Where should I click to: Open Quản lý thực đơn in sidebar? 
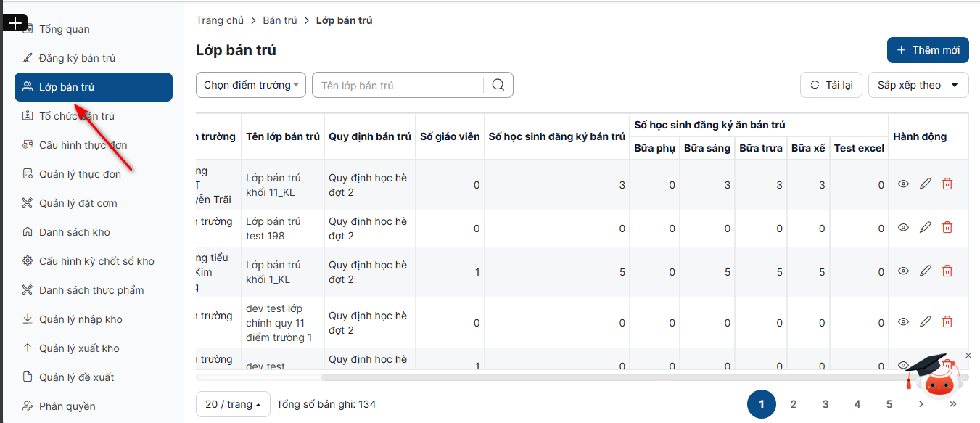coord(80,174)
